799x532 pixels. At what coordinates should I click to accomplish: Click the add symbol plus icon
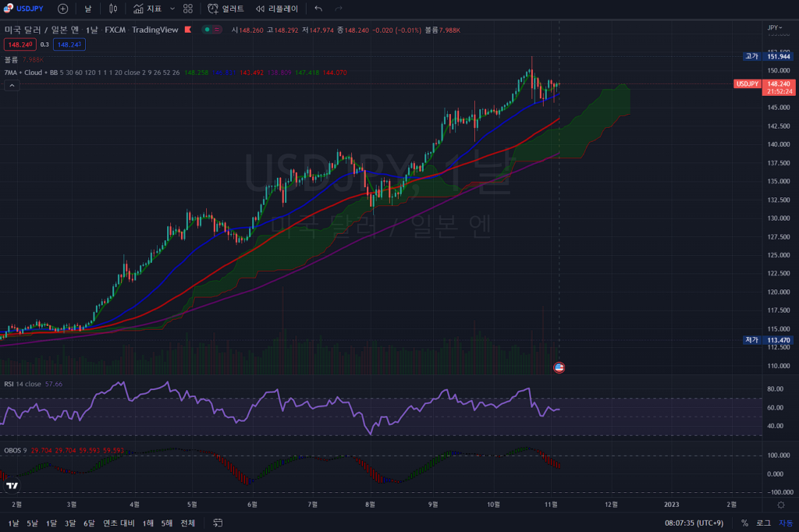62,9
